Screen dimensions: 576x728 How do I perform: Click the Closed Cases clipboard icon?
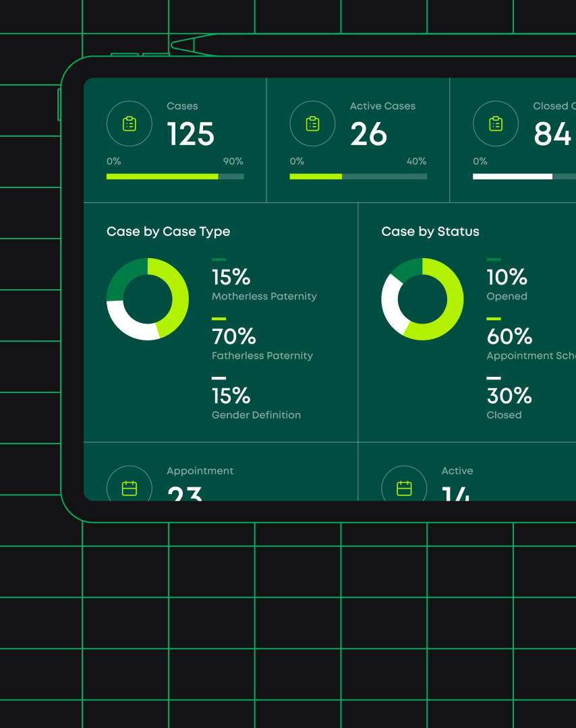[496, 124]
